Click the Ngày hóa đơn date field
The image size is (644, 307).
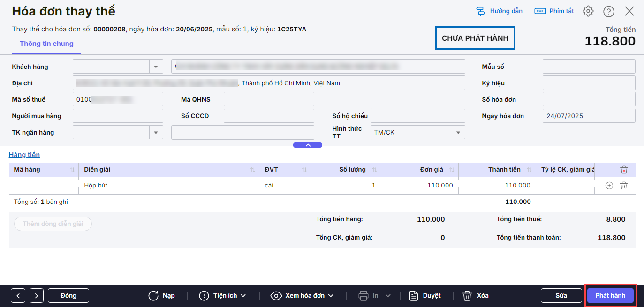point(589,116)
